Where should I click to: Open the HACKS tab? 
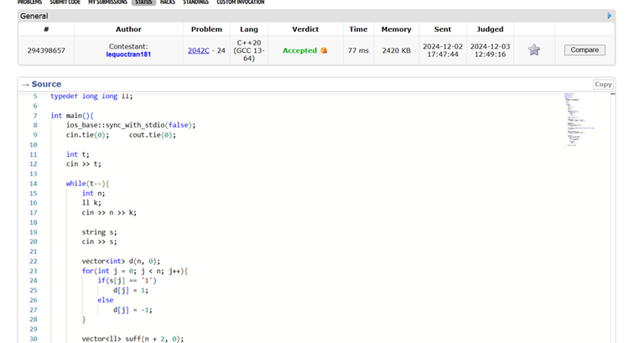click(168, 3)
